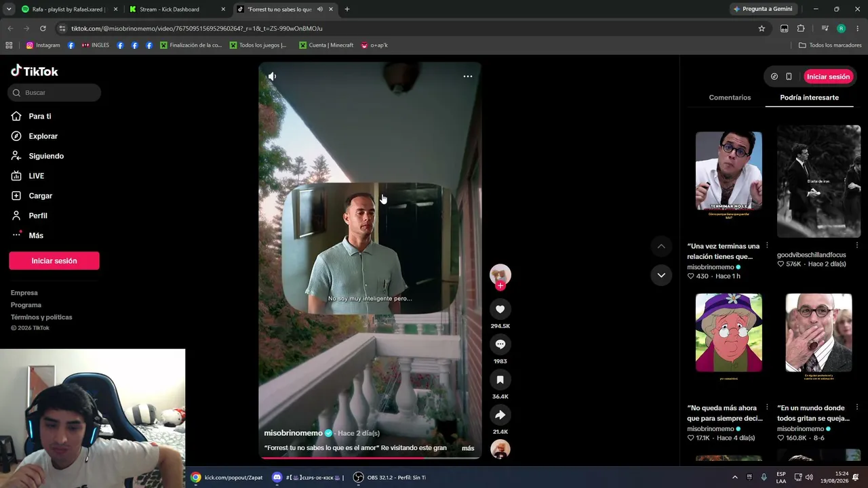
Task: Seek in the video progress bar
Action: tap(370, 457)
